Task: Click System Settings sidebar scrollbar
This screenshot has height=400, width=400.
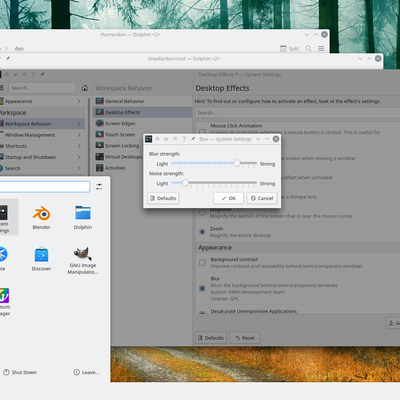Action: tap(89, 136)
